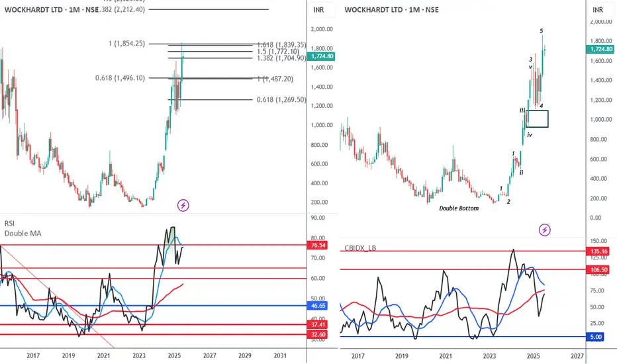This screenshot has height=364, width=617.
Task: Select the sub-wave i label
Action: click(513, 153)
